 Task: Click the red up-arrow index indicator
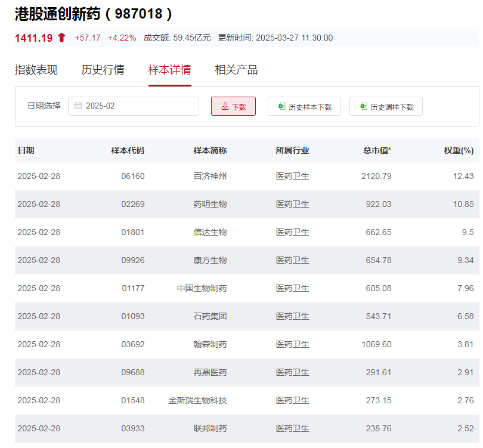[x=61, y=37]
